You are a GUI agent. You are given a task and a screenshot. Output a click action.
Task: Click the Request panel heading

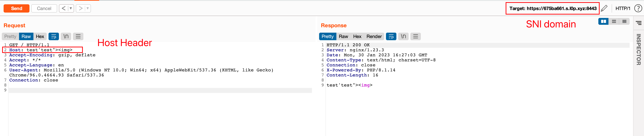coord(14,25)
